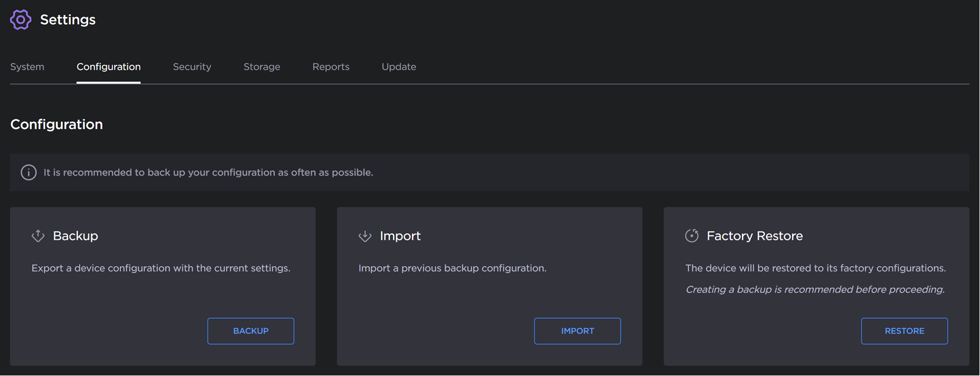Click the Import card's download arrow icon
Screen dimensions: 980x376
coord(365,236)
